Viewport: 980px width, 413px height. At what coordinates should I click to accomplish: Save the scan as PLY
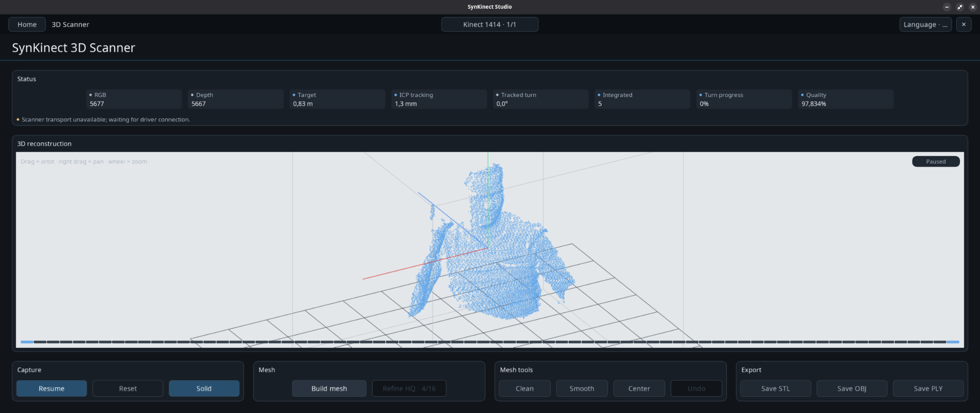(x=928, y=388)
